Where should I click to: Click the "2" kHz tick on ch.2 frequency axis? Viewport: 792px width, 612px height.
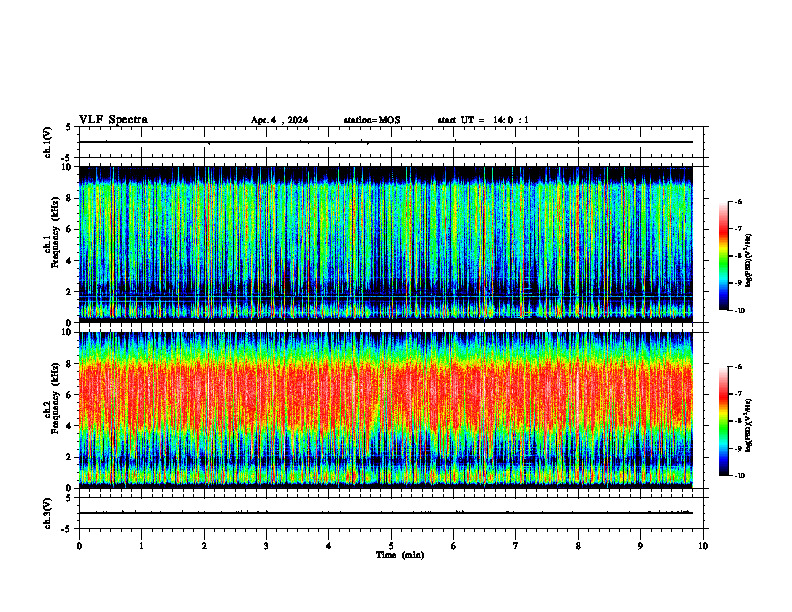pos(70,457)
